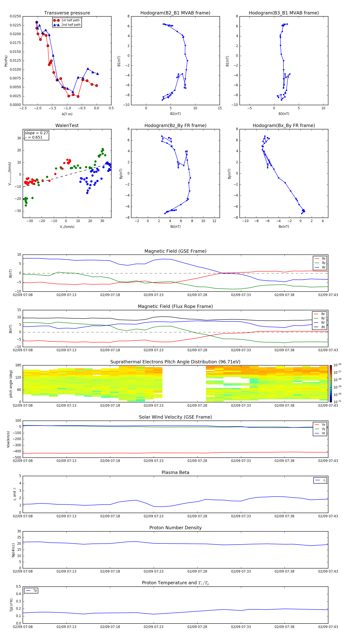Click 'Hodogram(B2_B1 MVAB frame)' title

pos(175,13)
